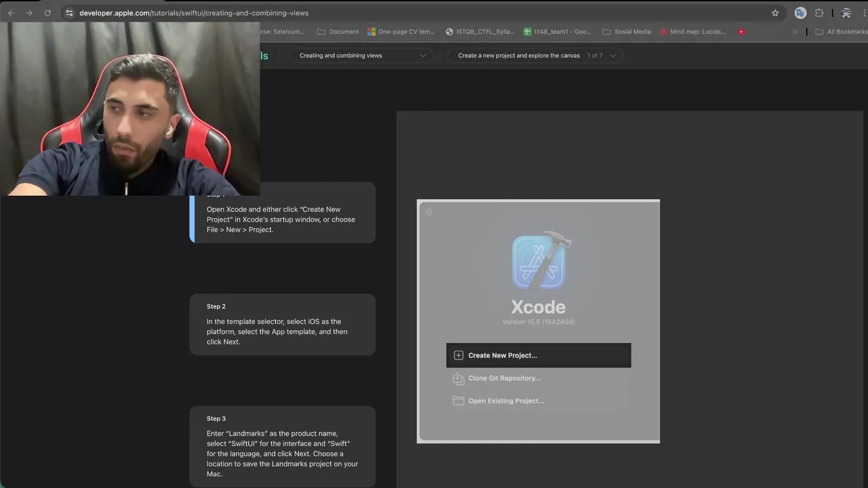Open the All Bookmarks folder
868x488 pixels.
click(841, 31)
